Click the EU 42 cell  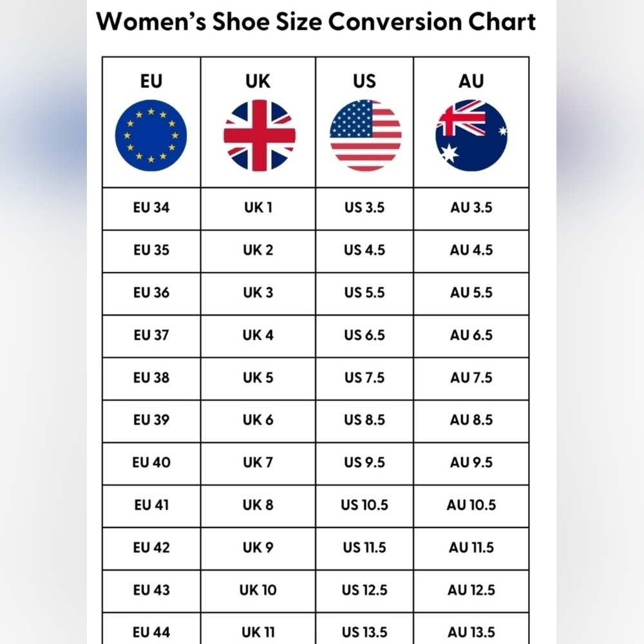(x=151, y=547)
